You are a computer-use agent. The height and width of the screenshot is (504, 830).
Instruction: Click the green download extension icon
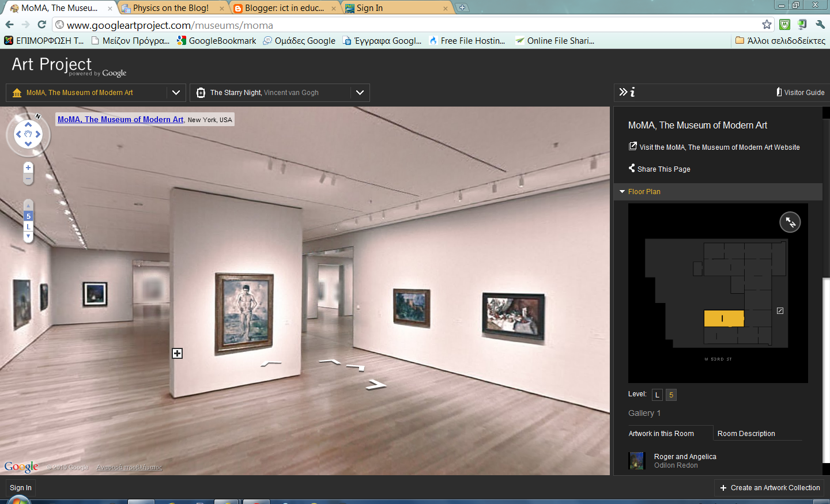click(802, 24)
